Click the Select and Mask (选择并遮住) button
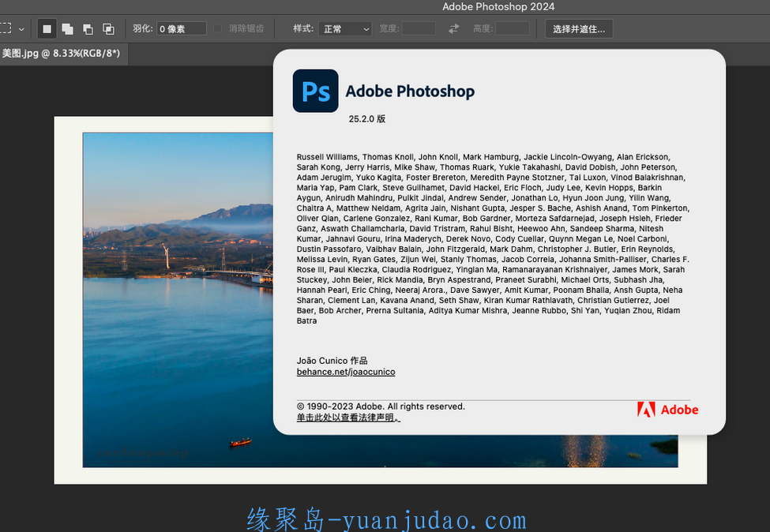770x532 pixels. (x=579, y=29)
